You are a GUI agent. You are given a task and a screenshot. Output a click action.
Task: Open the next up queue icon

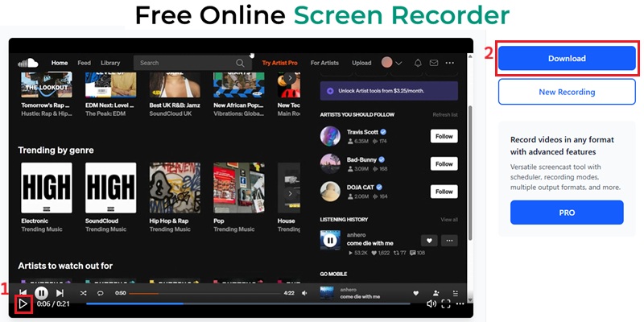(x=455, y=293)
